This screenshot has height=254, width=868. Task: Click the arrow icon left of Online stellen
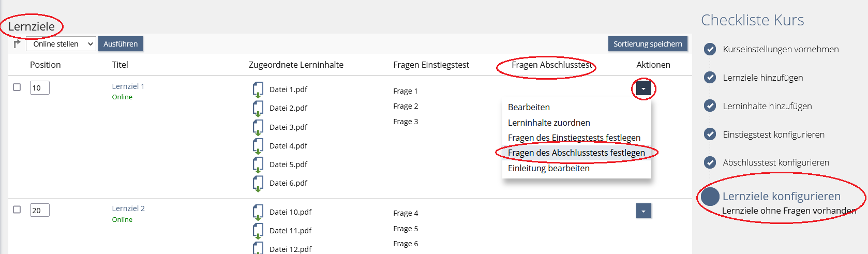point(17,44)
